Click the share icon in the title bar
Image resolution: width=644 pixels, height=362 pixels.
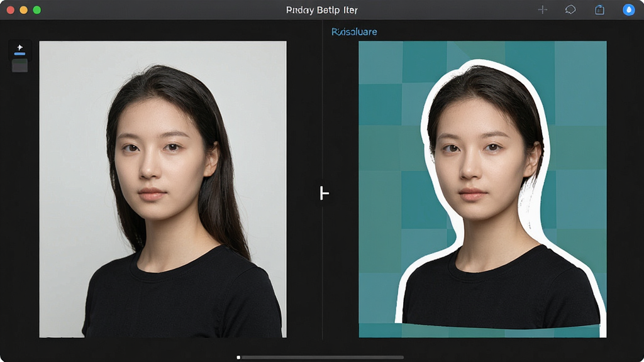(x=599, y=9)
